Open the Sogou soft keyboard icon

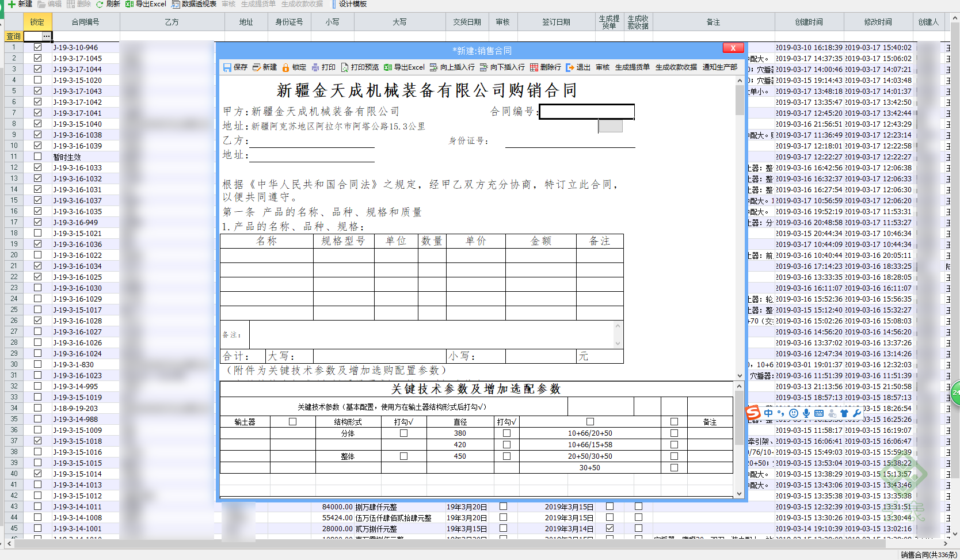819,413
